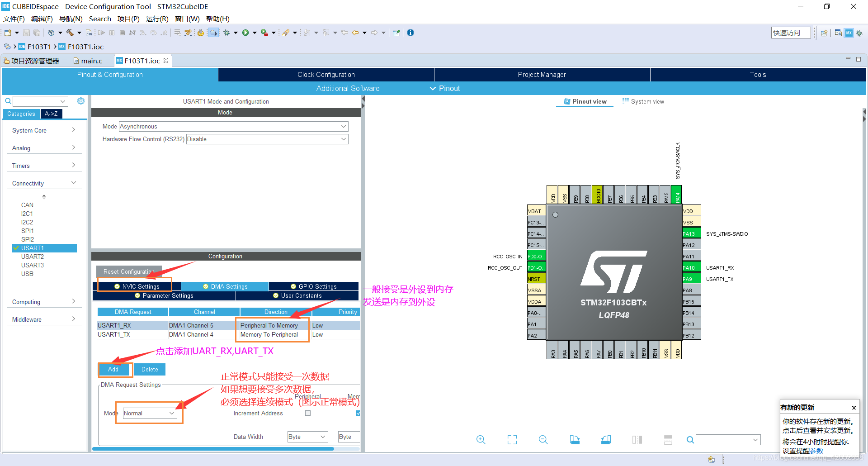Click the Reset Configuration button
Viewport: 868px width, 466px height.
pos(129,271)
